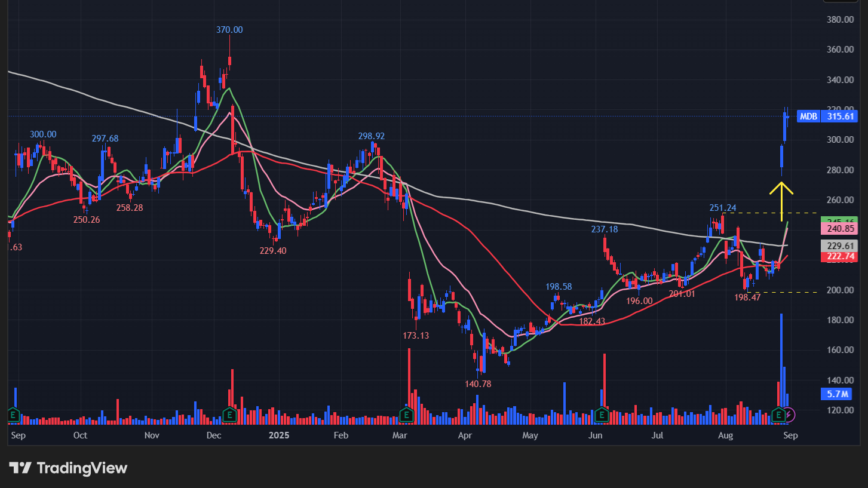Click the 340.00 price axis label
868x488 pixels.
(840, 80)
